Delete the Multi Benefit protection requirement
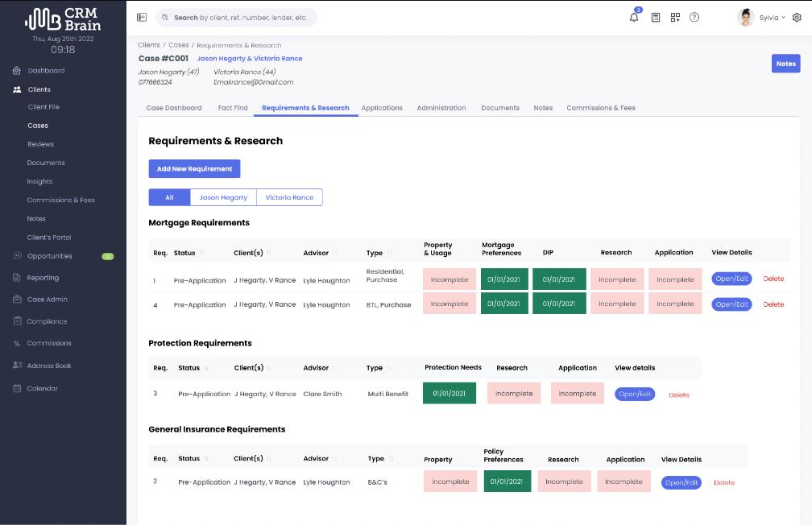Image resolution: width=812 pixels, height=525 pixels. point(679,395)
